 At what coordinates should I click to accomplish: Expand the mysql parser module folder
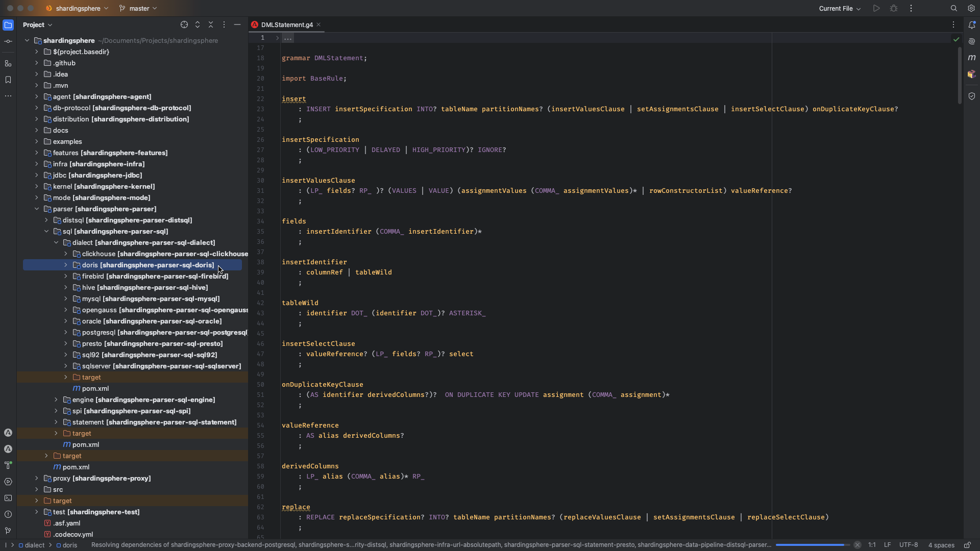coord(66,299)
